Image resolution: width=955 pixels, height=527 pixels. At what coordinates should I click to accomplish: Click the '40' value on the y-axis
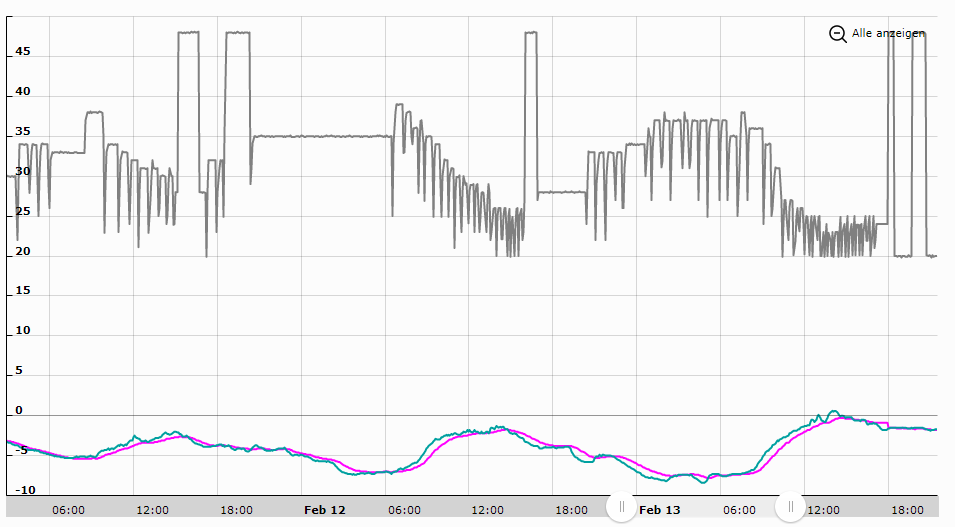click(x=23, y=91)
